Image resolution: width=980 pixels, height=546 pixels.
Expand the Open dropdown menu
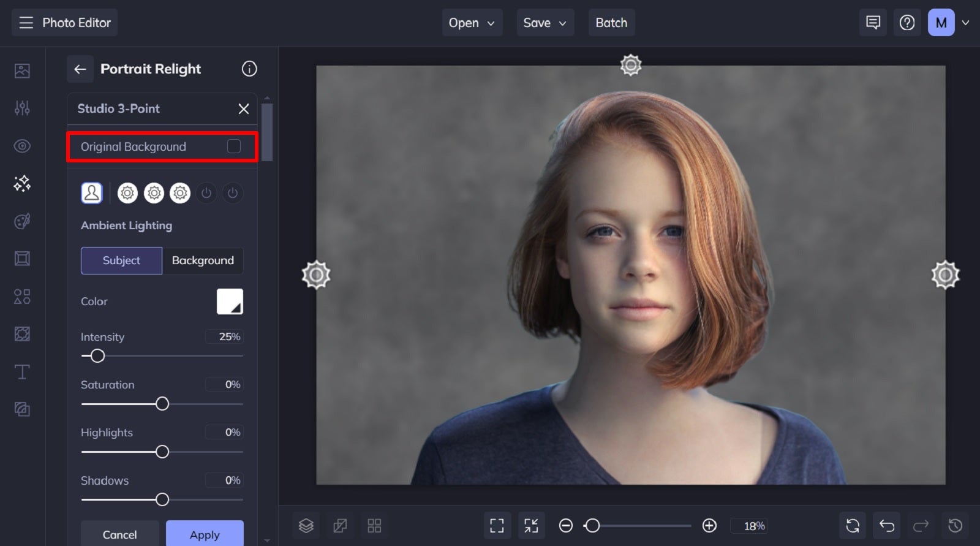click(x=472, y=23)
